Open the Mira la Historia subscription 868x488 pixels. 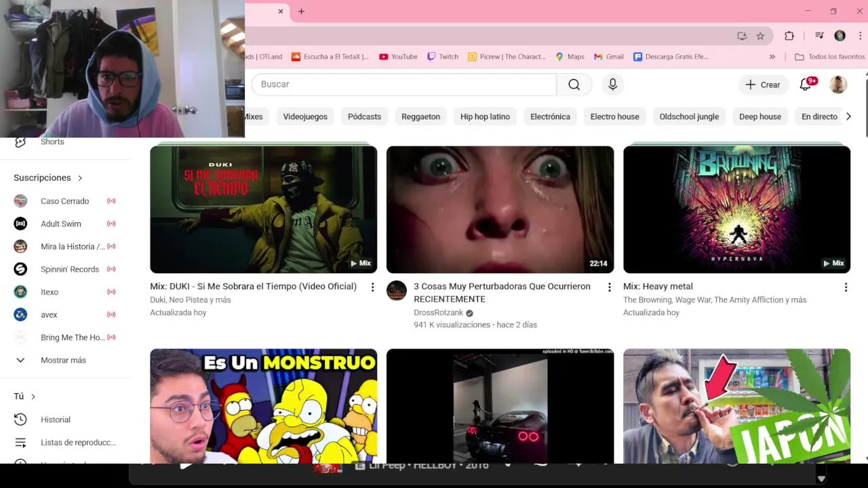pyautogui.click(x=65, y=247)
